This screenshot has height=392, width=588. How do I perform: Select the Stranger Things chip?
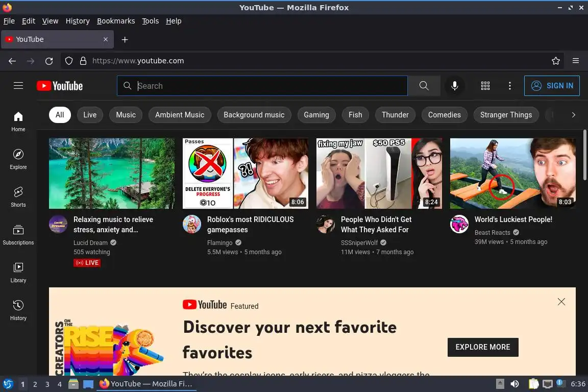tap(506, 115)
